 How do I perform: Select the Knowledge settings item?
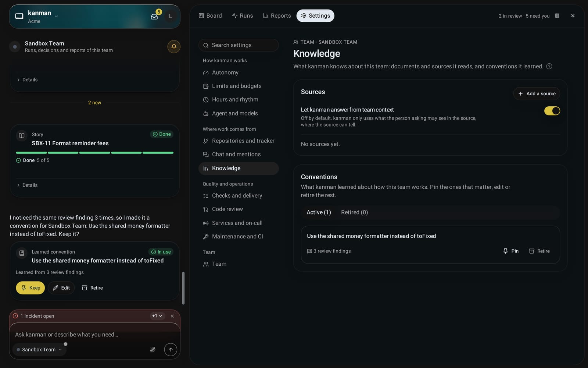pyautogui.click(x=239, y=168)
